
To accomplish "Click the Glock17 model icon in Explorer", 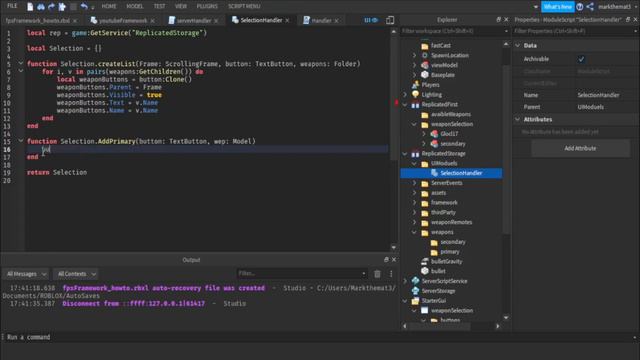I will [434, 133].
